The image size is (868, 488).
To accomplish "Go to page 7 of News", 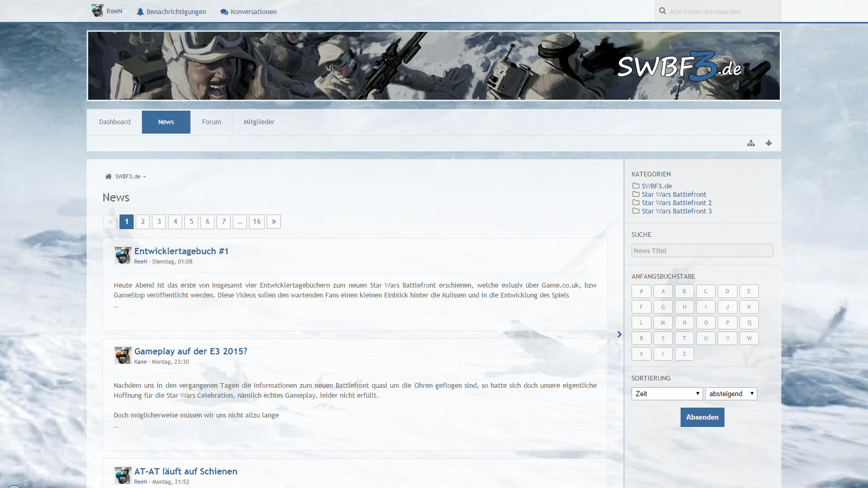I will pyautogui.click(x=224, y=222).
